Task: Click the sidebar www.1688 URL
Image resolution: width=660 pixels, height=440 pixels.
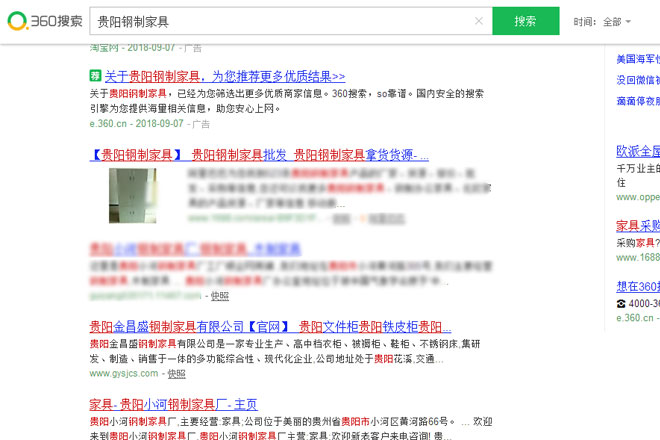Action: (638, 257)
